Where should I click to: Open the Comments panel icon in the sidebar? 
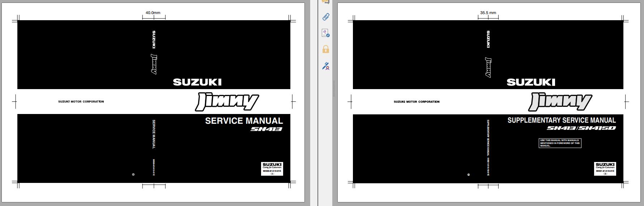click(326, 2)
